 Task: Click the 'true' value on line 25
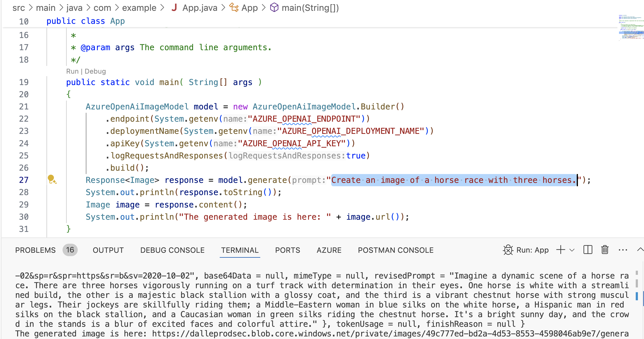[x=356, y=156]
